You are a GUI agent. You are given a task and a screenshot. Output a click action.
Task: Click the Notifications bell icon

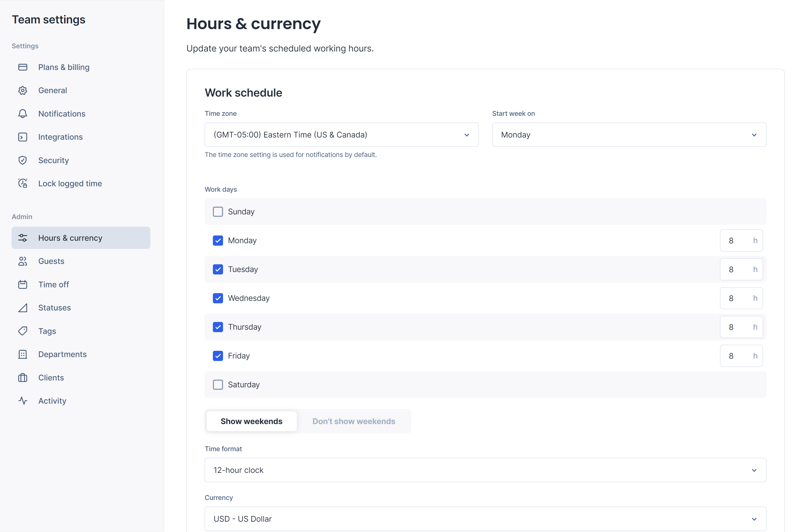(23, 114)
